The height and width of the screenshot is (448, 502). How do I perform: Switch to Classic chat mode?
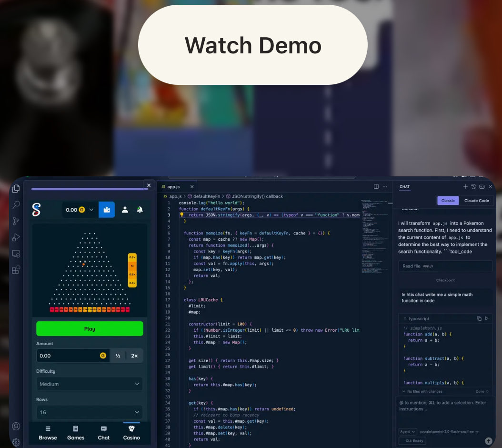[x=448, y=201]
